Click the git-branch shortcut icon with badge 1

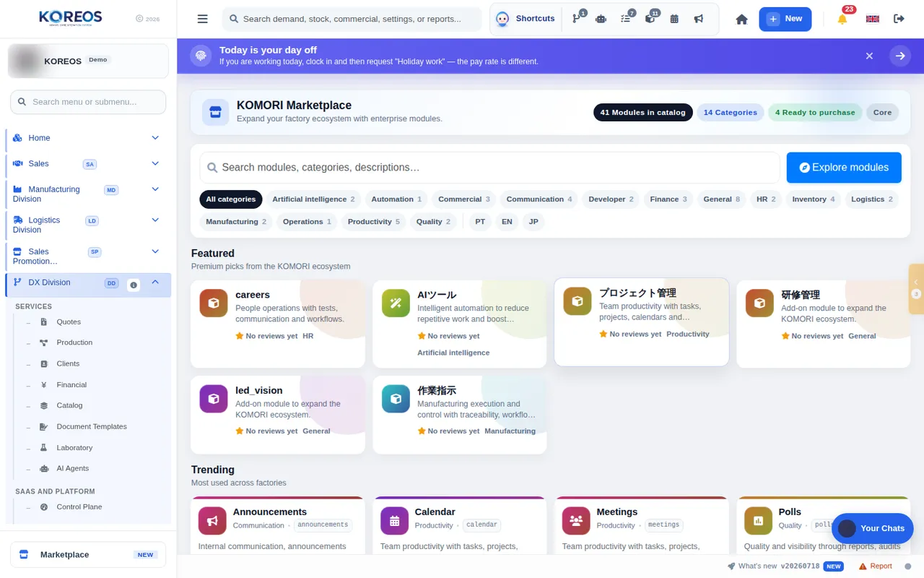pos(577,19)
